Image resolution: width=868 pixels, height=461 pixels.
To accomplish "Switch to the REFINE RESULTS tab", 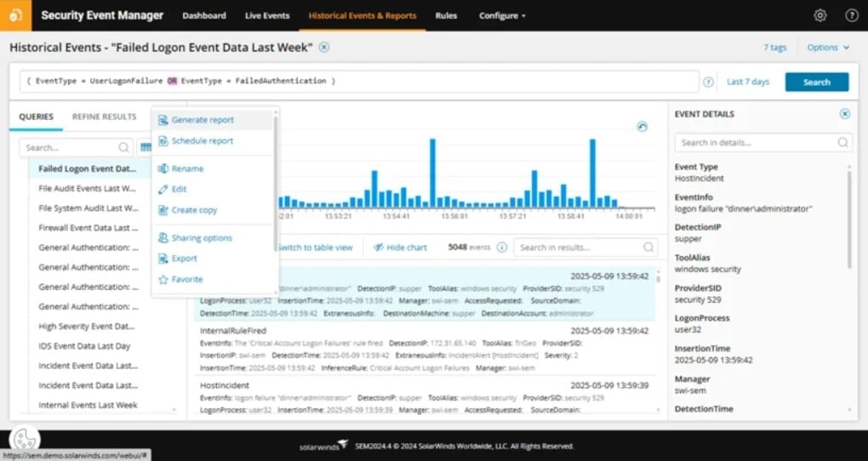I will [x=104, y=117].
